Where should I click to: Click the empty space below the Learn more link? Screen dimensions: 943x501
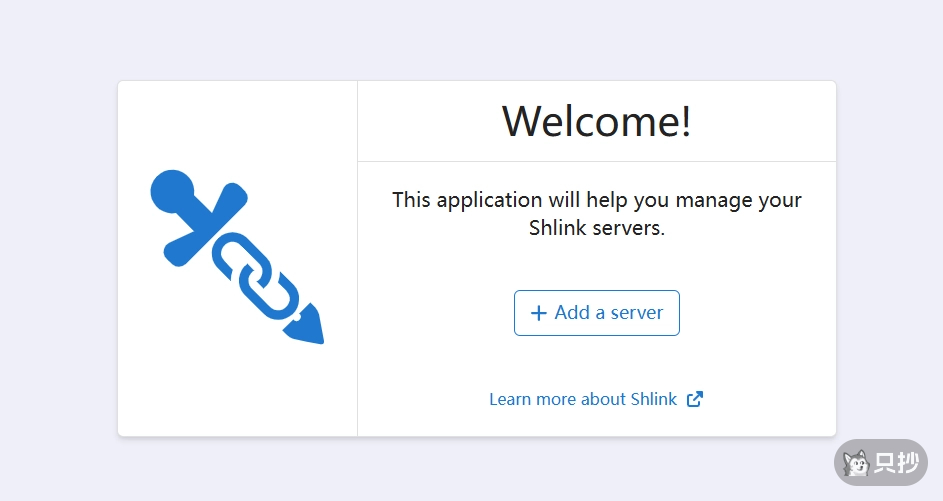click(x=596, y=424)
